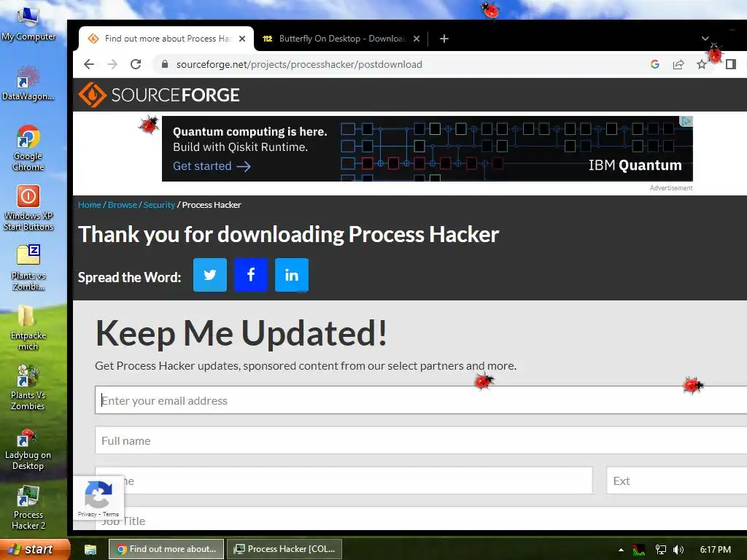The width and height of the screenshot is (747, 560).
Task: Click the Security breadcrumb link
Action: point(159,205)
